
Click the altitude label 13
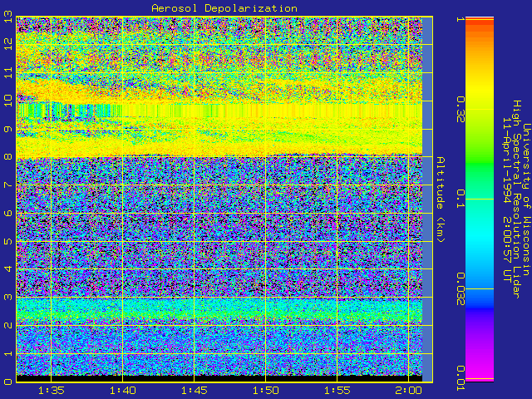[x=8, y=17]
